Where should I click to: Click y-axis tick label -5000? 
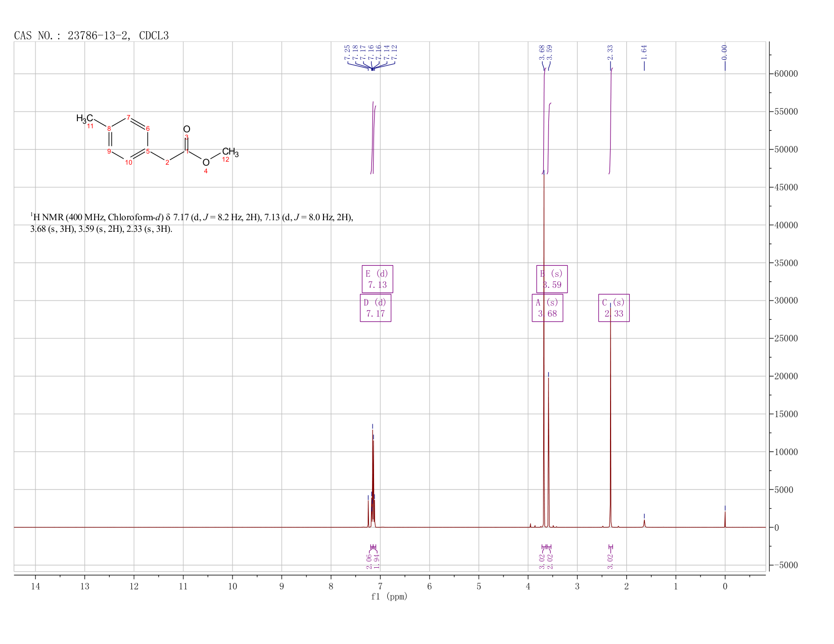pyautogui.click(x=786, y=565)
